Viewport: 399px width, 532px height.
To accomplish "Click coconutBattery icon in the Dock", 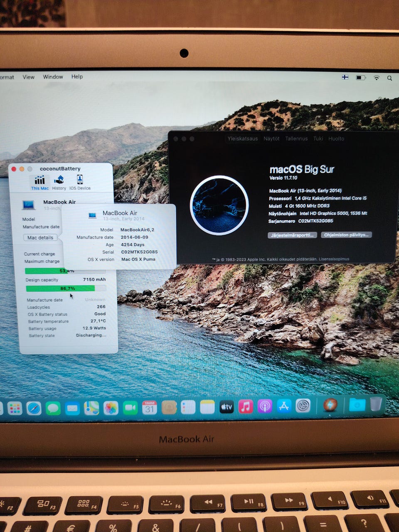I will (x=330, y=405).
